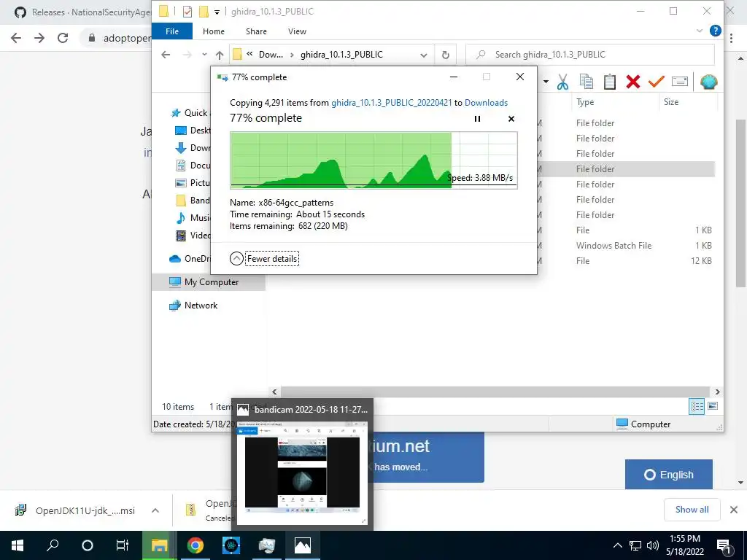The image size is (747, 560).
Task: Click the Cut scissors icon in Explorer toolbar
Action: click(562, 82)
